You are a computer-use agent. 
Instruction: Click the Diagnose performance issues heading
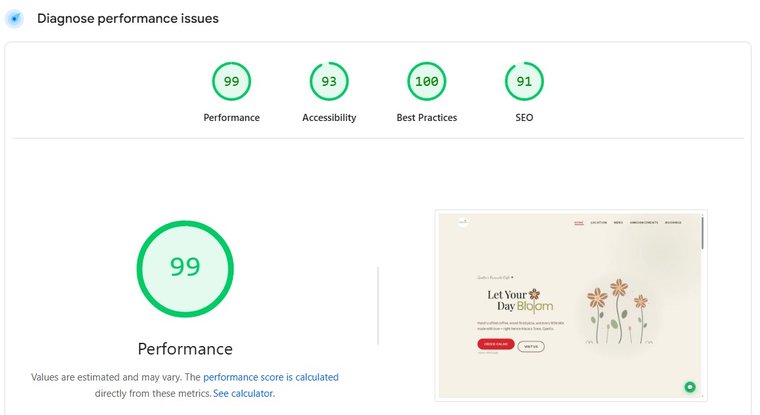pos(128,18)
